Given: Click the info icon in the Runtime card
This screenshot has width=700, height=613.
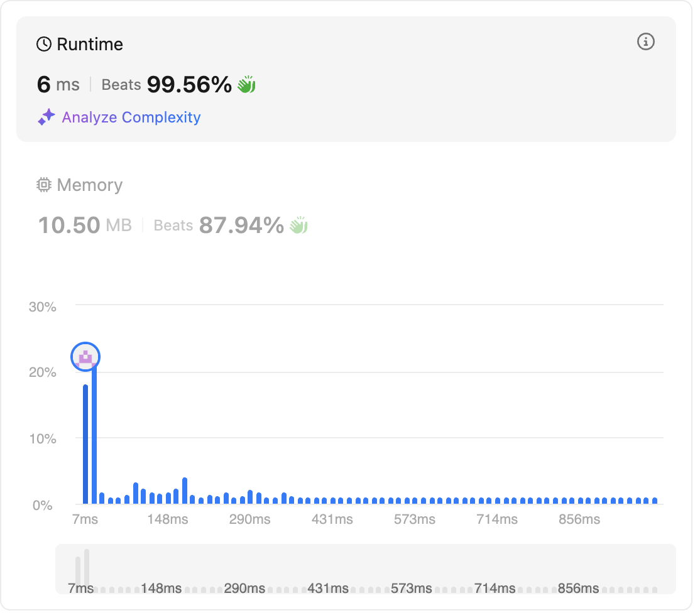Looking at the screenshot, I should point(645,42).
